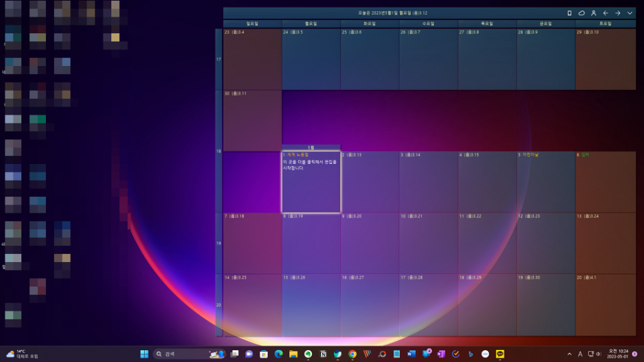Viewport: 644px width, 362px height.
Task: Select the May 10 cell
Action: pos(429,243)
